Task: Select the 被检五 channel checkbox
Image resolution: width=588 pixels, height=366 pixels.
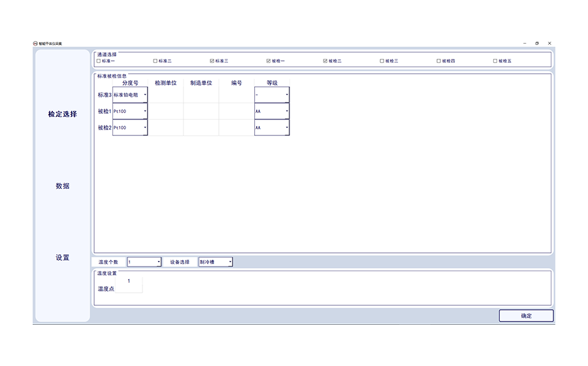Action: coord(495,61)
